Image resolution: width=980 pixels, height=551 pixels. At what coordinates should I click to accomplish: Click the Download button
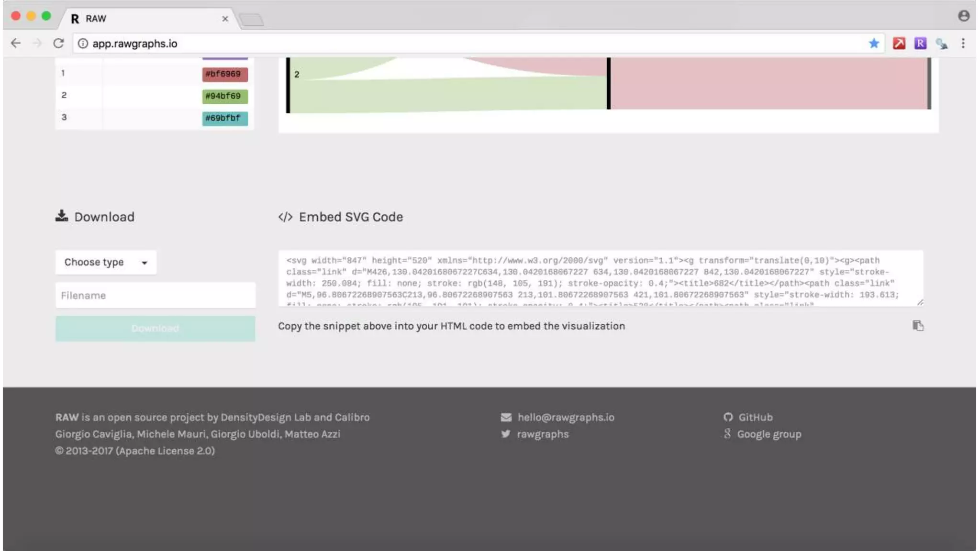click(x=155, y=329)
